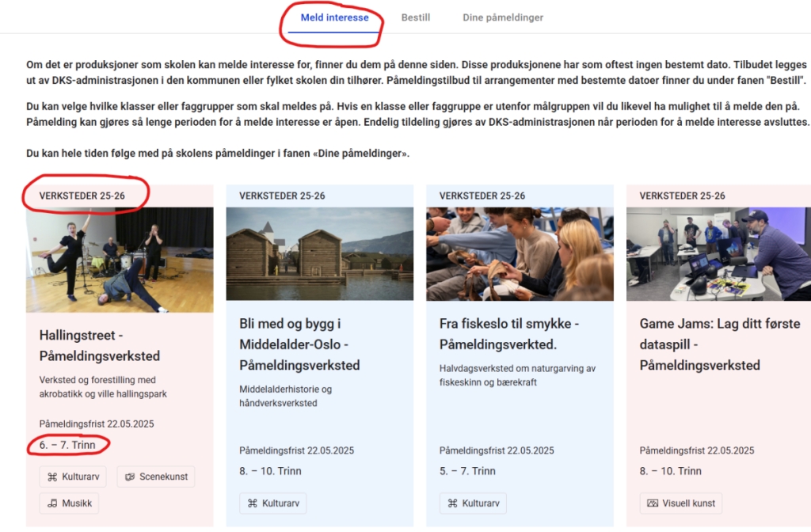
Task: Click paragraph starting Om det er produksjoner
Action: [417, 72]
